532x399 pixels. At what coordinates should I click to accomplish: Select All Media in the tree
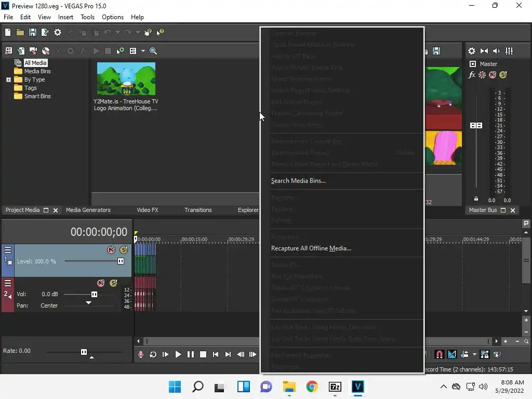pyautogui.click(x=35, y=63)
